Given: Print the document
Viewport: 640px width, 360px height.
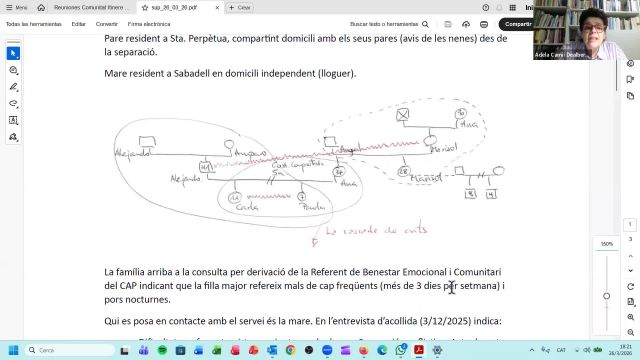Looking at the screenshot, I should [484, 24].
